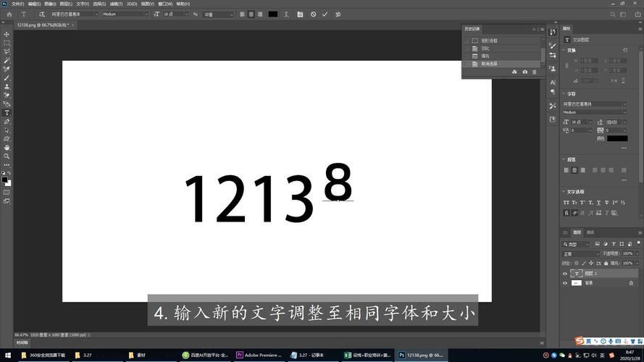
Task: Delete current state trash icon in History panel
Action: point(535,72)
